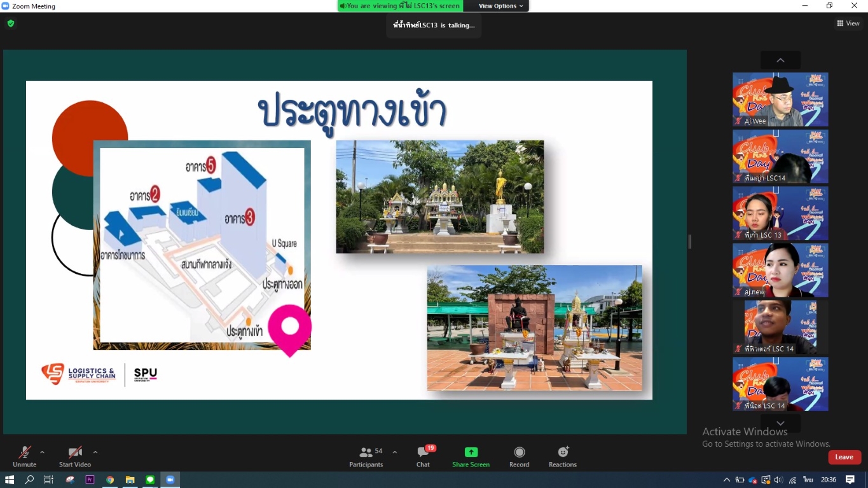Open File Explorer from taskbar

(130, 480)
